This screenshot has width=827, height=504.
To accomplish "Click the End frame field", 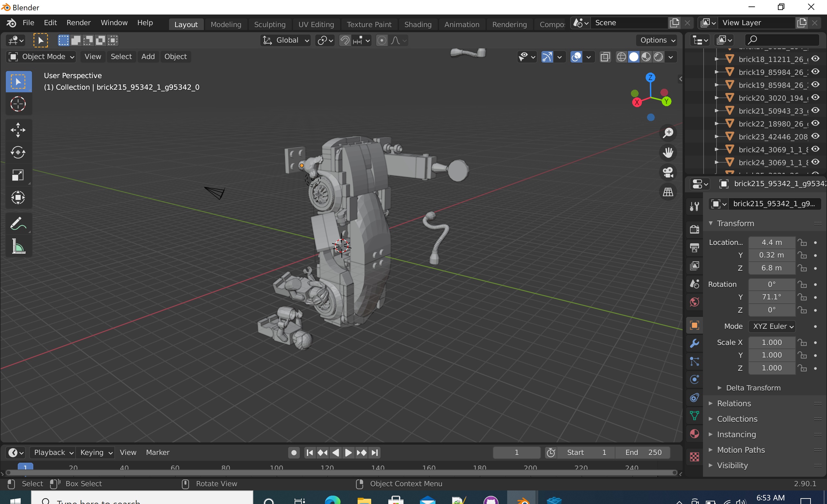I will [x=643, y=452].
